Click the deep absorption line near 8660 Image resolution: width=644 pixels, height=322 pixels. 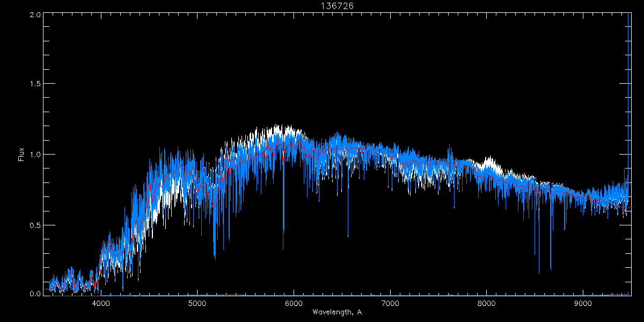(x=551, y=269)
